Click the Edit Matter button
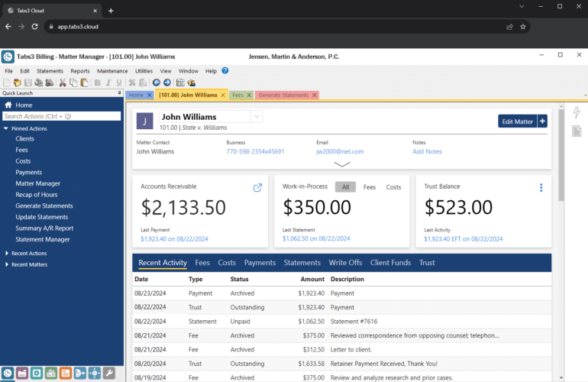 click(x=516, y=121)
